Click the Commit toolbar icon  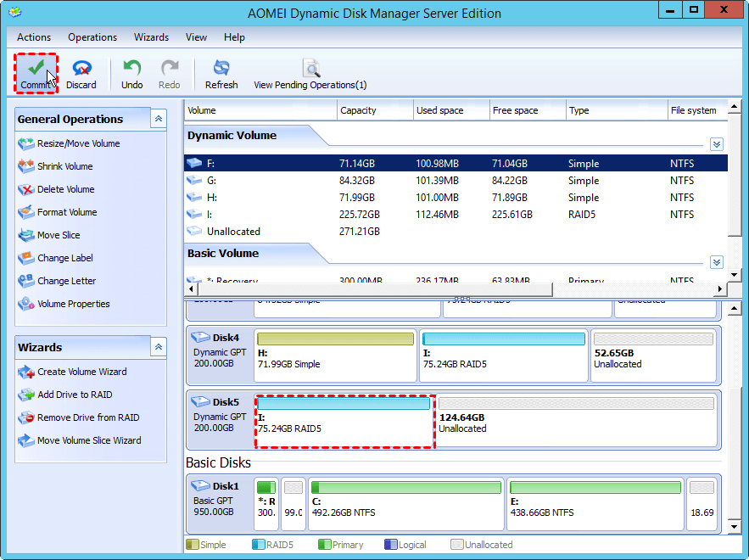pos(35,73)
